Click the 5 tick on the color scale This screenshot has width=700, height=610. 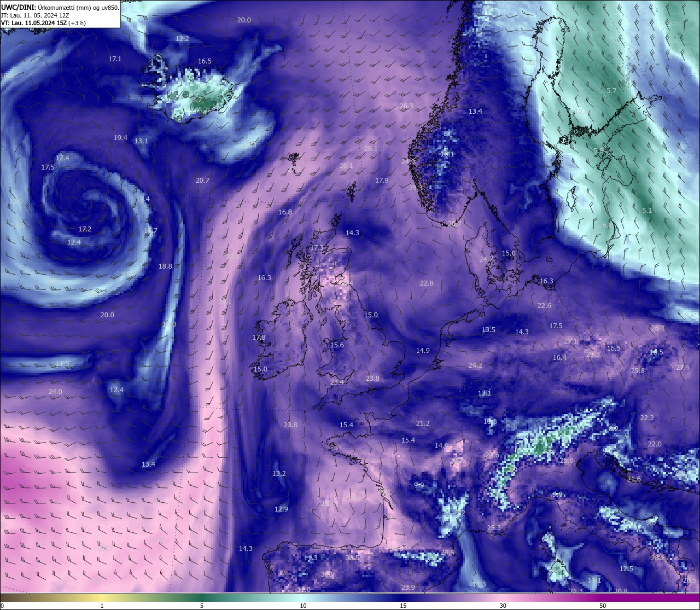point(202,606)
